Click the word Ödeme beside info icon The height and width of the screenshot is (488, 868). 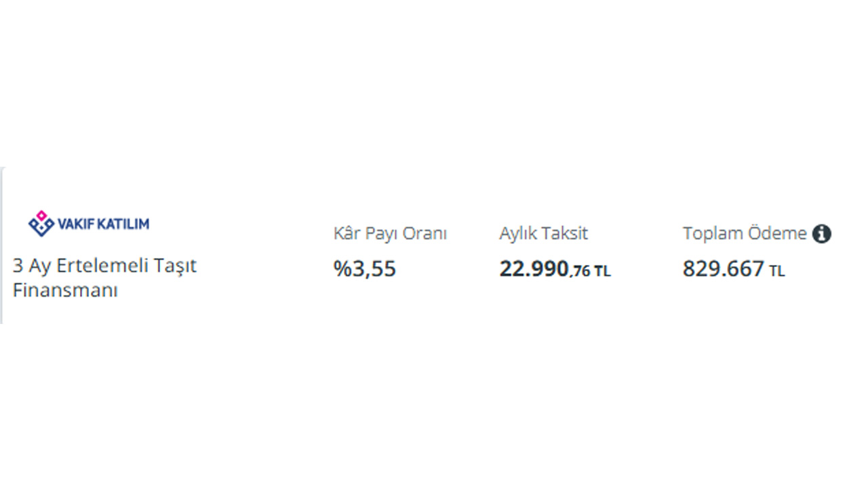click(x=777, y=234)
